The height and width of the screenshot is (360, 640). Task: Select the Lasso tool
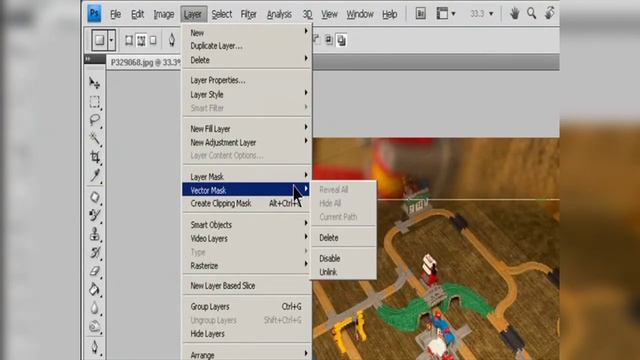click(95, 120)
